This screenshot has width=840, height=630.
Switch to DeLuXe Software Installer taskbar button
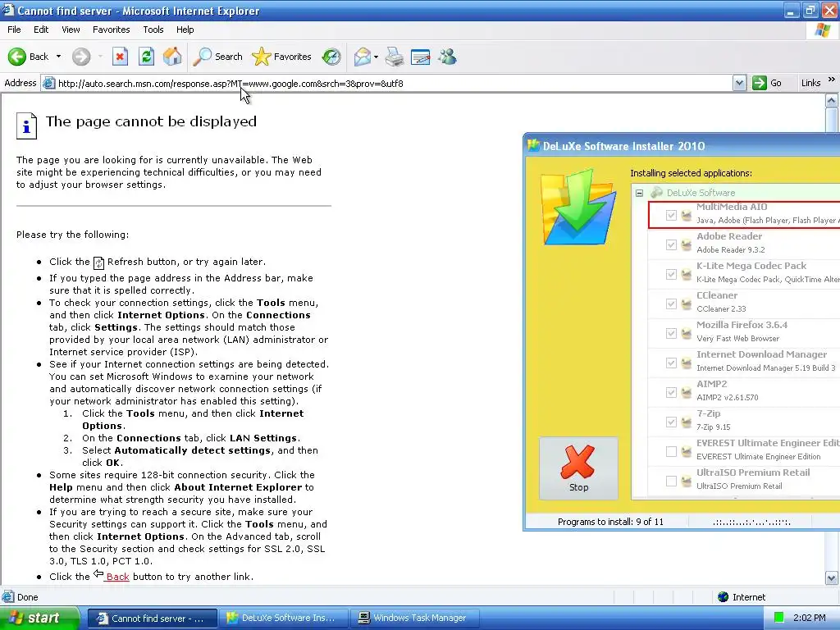coord(283,618)
